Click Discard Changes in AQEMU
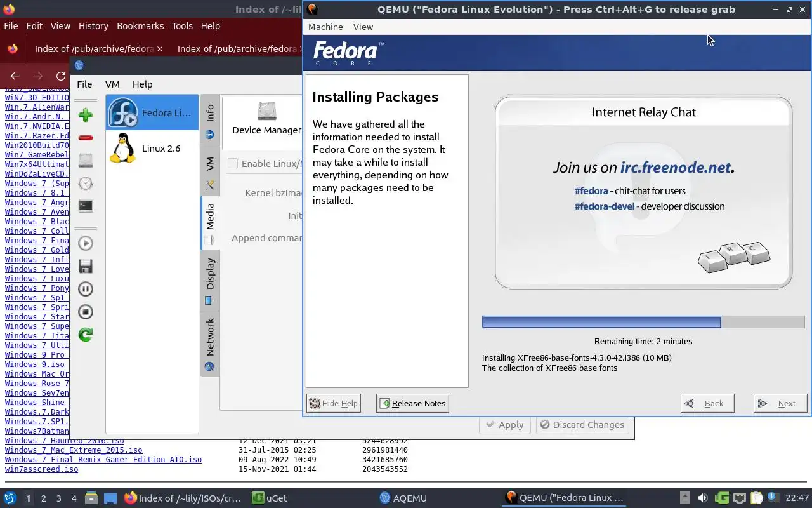Viewport: 812px width, 508px height. [582, 425]
